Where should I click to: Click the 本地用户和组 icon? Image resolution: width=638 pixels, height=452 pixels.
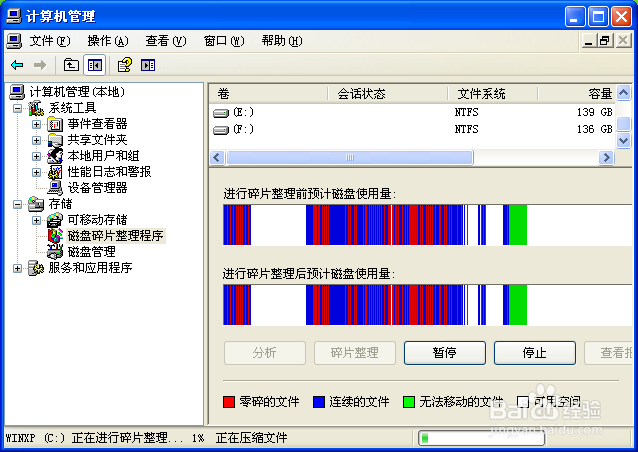coord(55,156)
